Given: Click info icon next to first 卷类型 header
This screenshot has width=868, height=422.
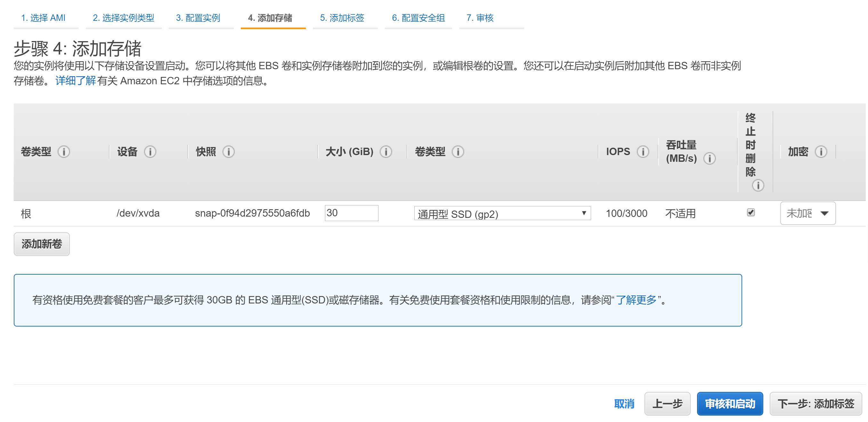Looking at the screenshot, I should coord(64,152).
